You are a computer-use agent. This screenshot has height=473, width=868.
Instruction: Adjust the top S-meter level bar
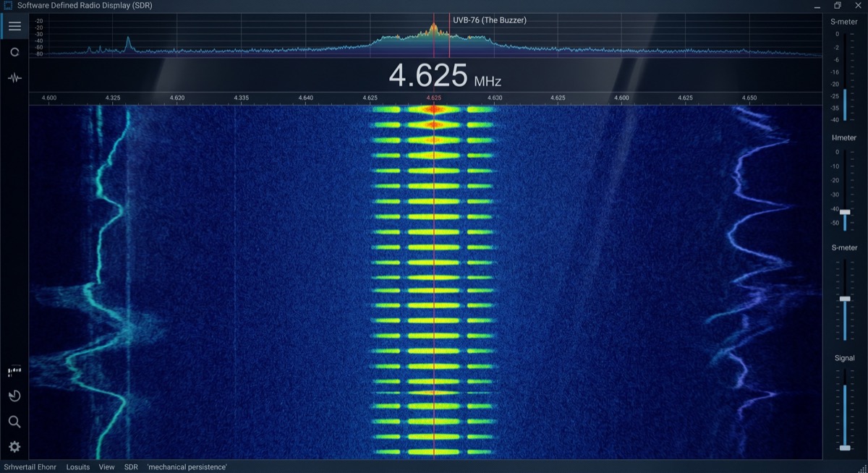844,105
